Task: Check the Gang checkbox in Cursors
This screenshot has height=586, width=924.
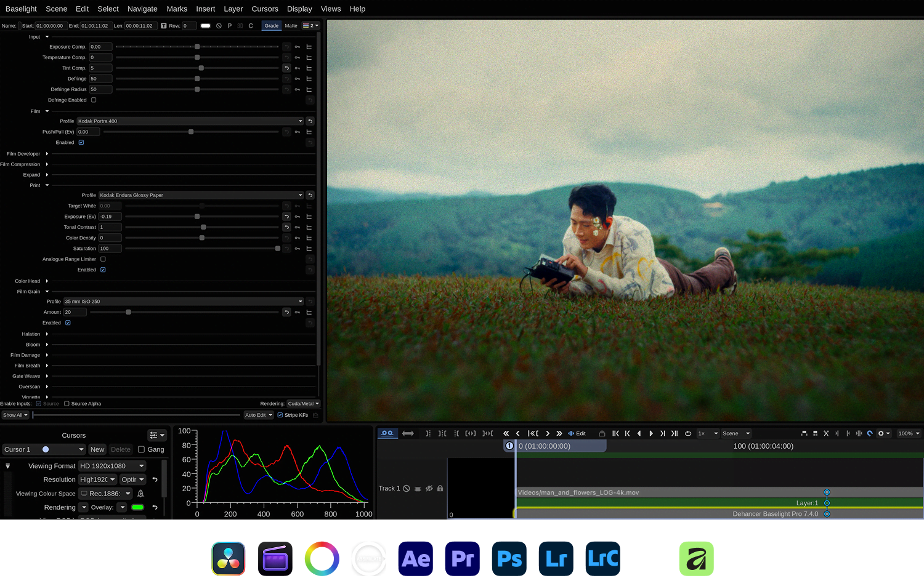Action: click(x=141, y=449)
